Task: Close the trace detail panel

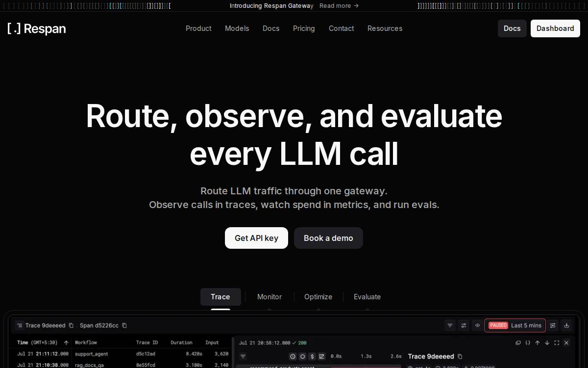Action: pos(566,342)
